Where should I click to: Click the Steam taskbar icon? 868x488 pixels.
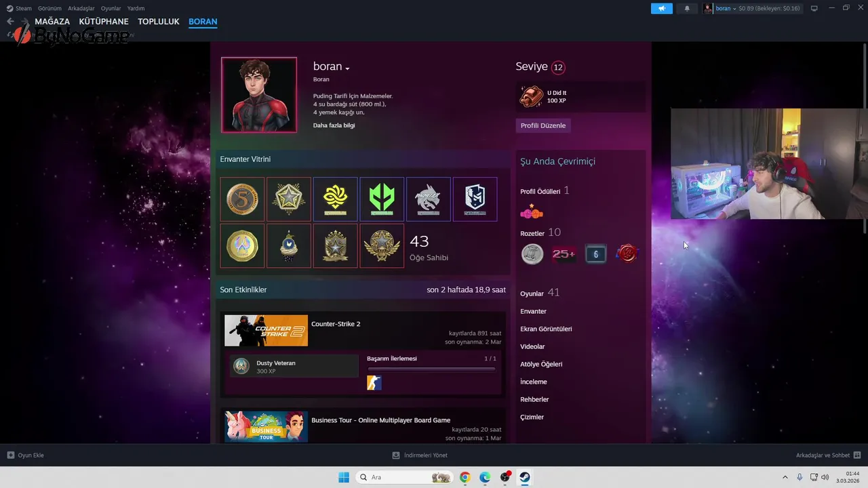click(525, 477)
